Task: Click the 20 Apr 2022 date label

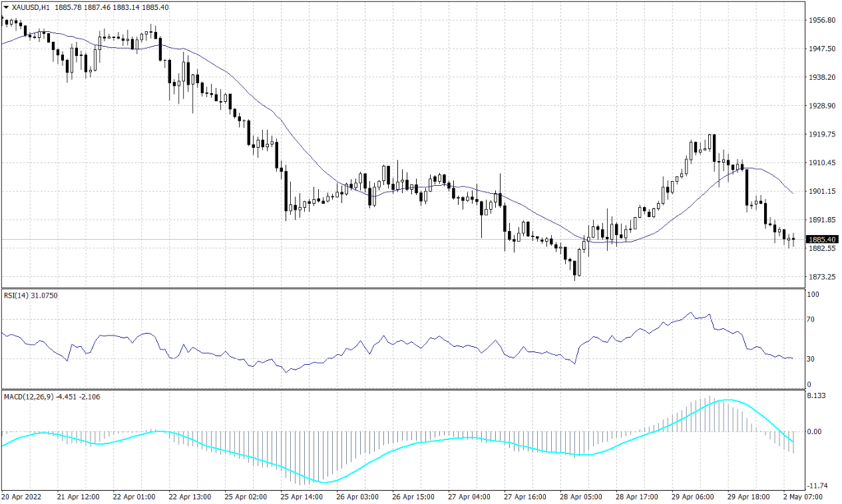Action: pyautogui.click(x=23, y=497)
